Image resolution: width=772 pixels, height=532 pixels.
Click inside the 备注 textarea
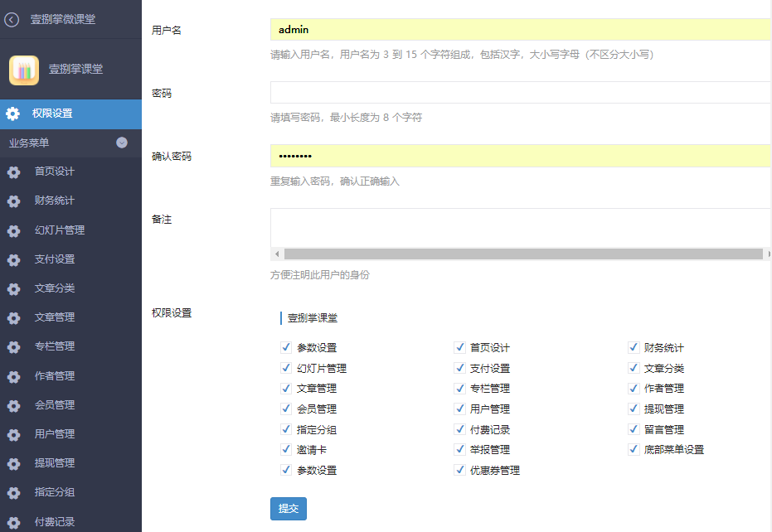coord(521,228)
